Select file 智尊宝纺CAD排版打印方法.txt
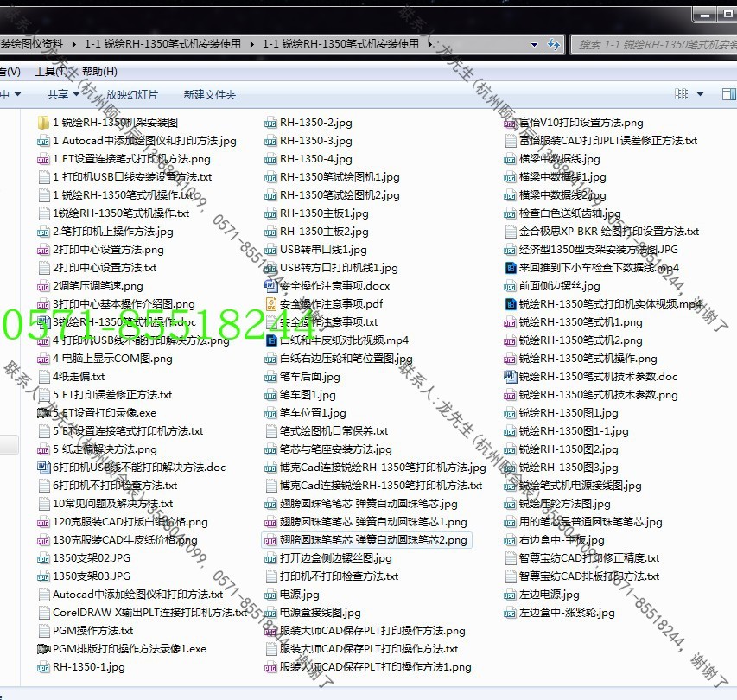This screenshot has height=700, width=737. click(x=581, y=576)
